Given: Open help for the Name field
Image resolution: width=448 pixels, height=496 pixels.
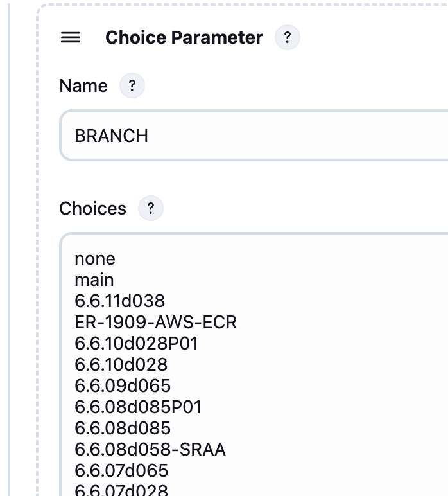Looking at the screenshot, I should (132, 86).
